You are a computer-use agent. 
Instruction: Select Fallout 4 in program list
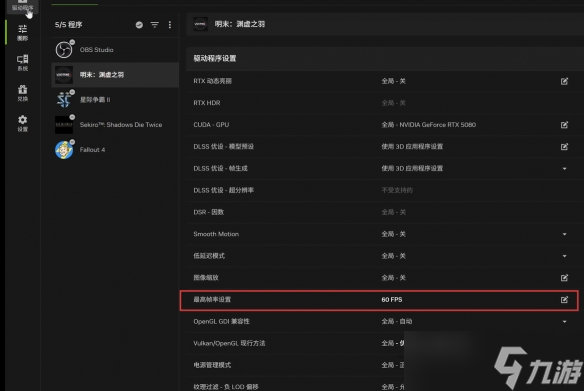[x=115, y=149]
